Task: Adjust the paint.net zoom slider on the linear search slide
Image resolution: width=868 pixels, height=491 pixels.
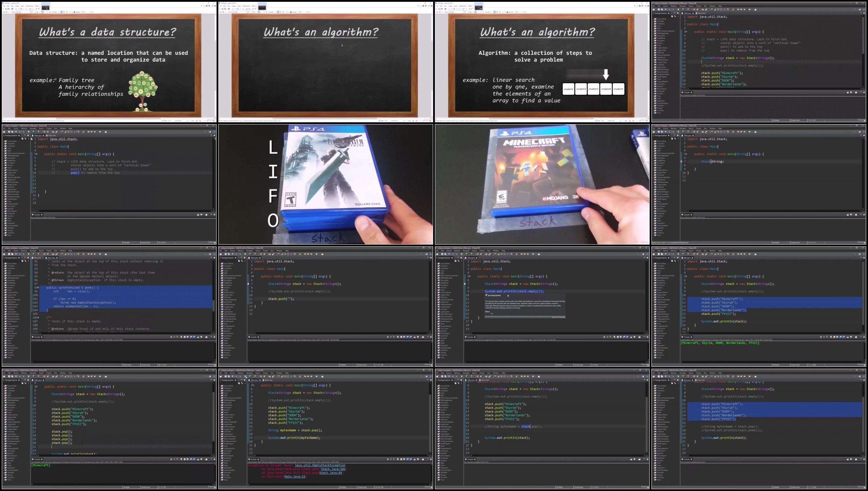Action: point(640,121)
